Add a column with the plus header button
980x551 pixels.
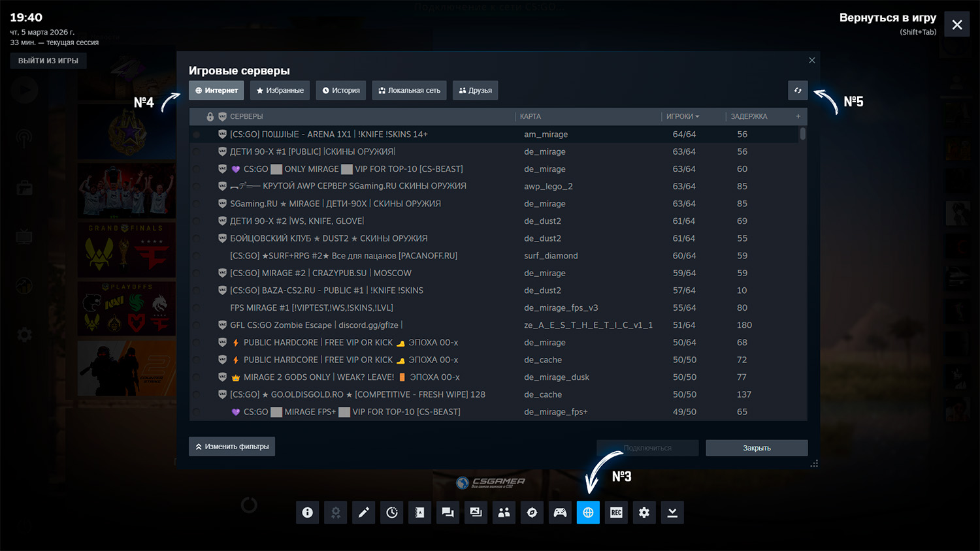[x=798, y=116]
